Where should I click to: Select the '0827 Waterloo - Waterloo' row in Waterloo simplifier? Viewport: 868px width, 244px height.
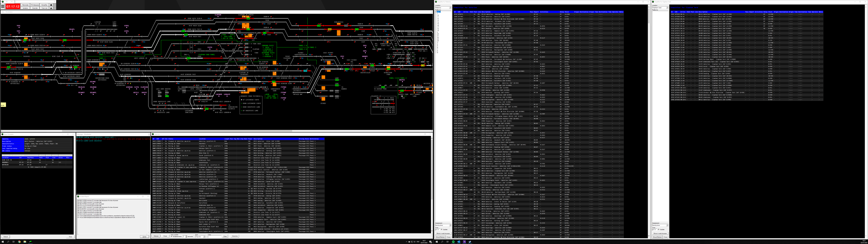point(538,233)
